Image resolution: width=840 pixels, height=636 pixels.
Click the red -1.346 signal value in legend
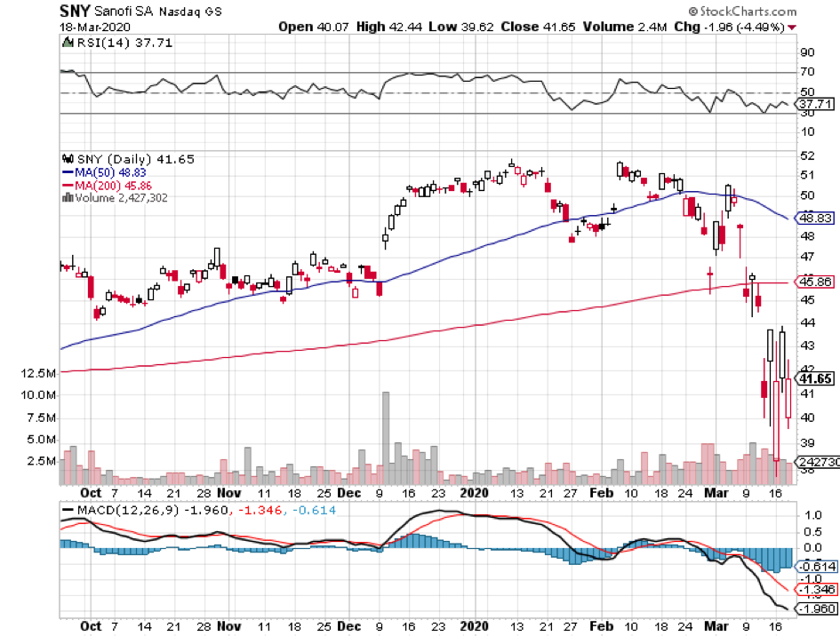tap(260, 510)
